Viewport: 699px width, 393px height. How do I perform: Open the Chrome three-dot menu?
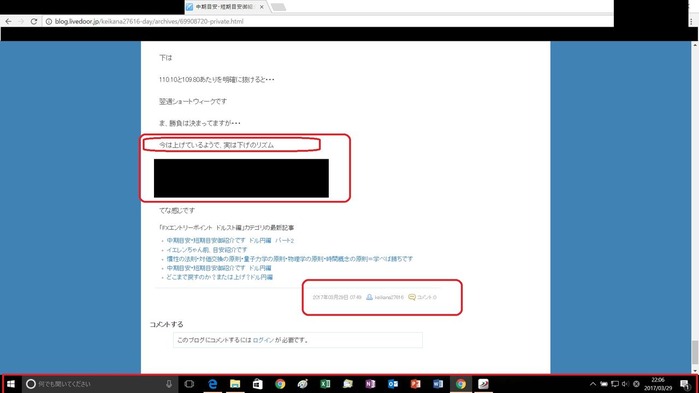[691, 21]
